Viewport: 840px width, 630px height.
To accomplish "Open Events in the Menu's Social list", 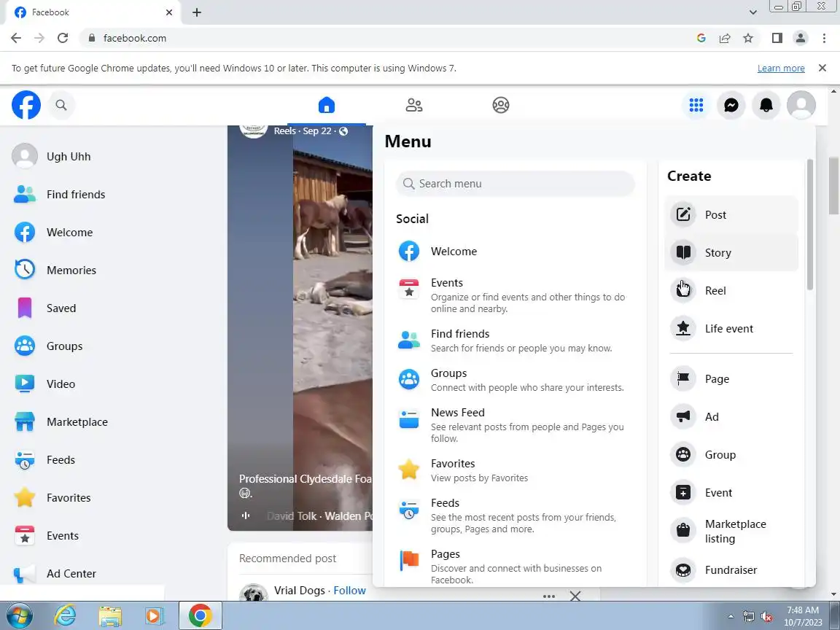I will (x=515, y=295).
